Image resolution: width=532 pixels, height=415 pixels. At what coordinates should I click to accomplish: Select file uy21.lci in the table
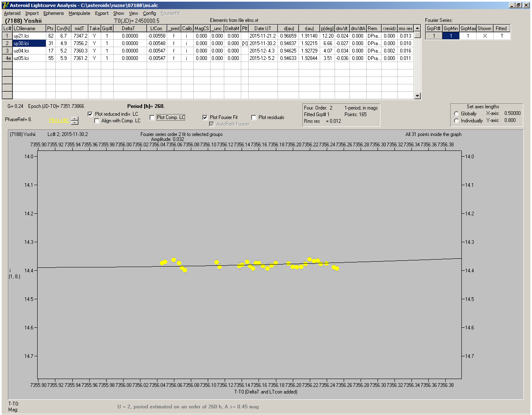29,36
